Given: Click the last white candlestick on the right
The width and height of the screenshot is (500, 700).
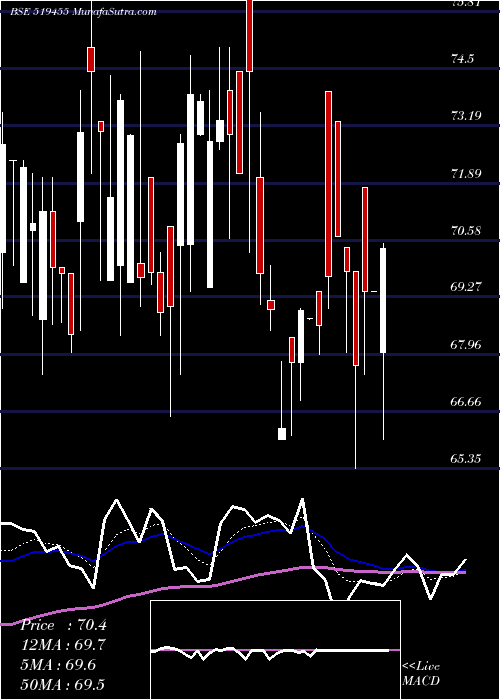Looking at the screenshot, I should click(x=383, y=300).
